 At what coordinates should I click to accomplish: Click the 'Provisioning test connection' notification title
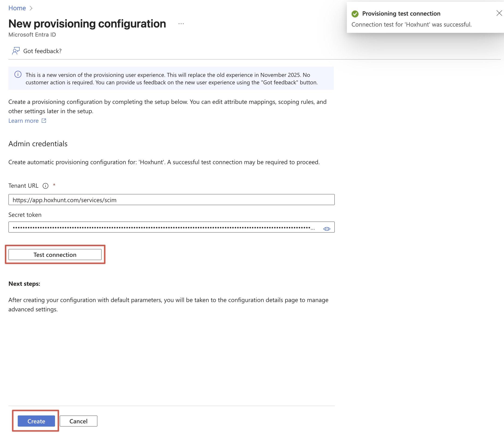pos(401,14)
